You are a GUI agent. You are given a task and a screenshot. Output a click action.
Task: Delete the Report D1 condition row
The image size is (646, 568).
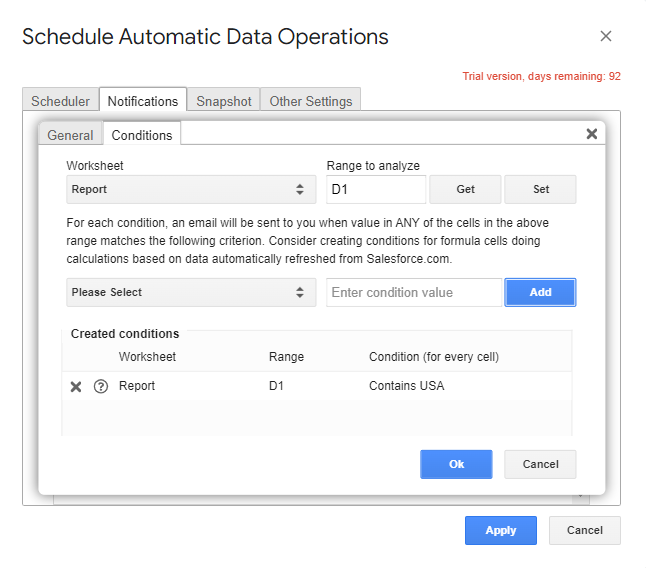pyautogui.click(x=76, y=387)
